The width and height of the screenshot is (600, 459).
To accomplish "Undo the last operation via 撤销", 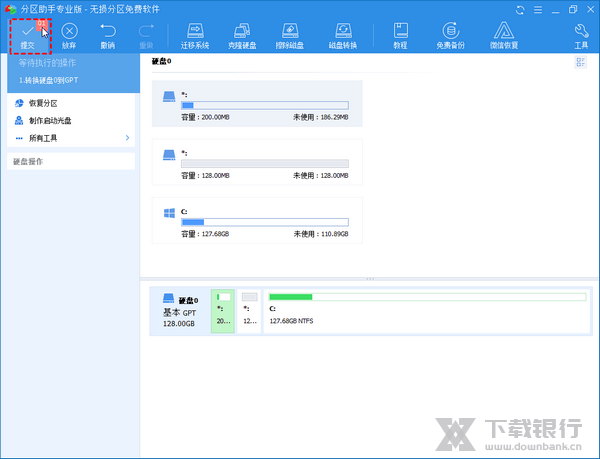I will 108,37.
